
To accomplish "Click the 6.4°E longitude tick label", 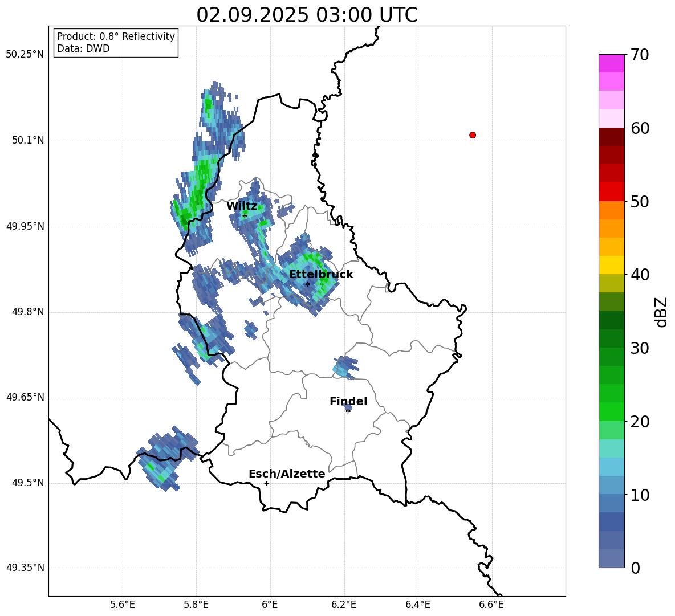I will (x=418, y=605).
